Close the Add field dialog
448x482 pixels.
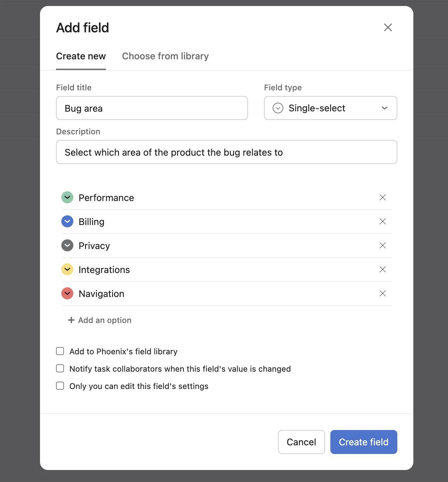coord(388,27)
